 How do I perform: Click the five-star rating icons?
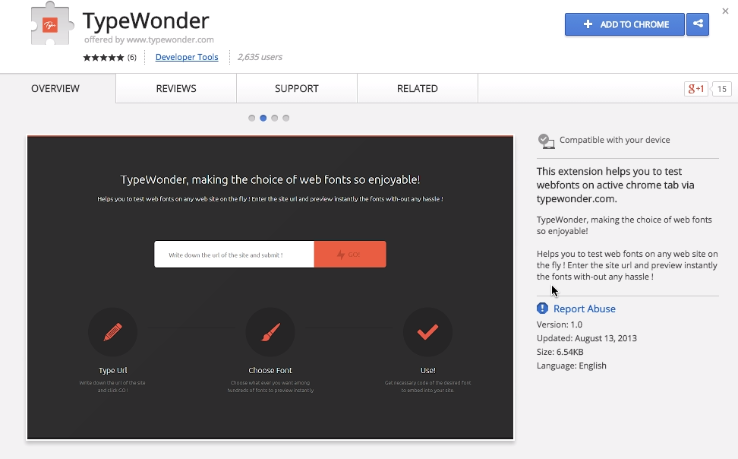click(104, 57)
